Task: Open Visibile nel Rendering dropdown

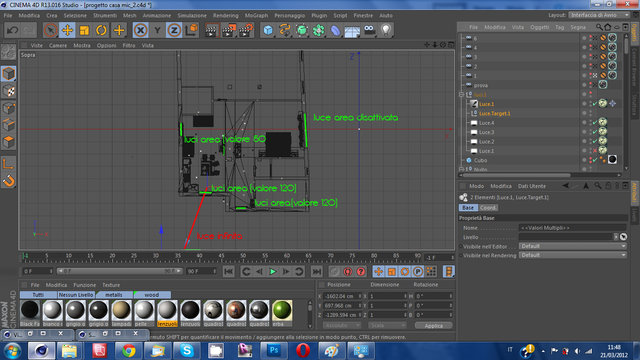Action: click(x=573, y=255)
